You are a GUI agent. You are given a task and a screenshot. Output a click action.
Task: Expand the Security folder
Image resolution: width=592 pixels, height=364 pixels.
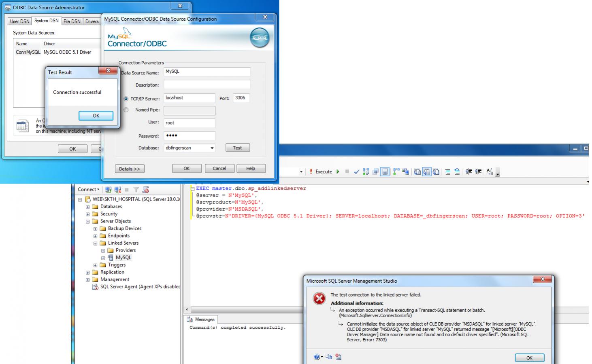[x=87, y=214]
